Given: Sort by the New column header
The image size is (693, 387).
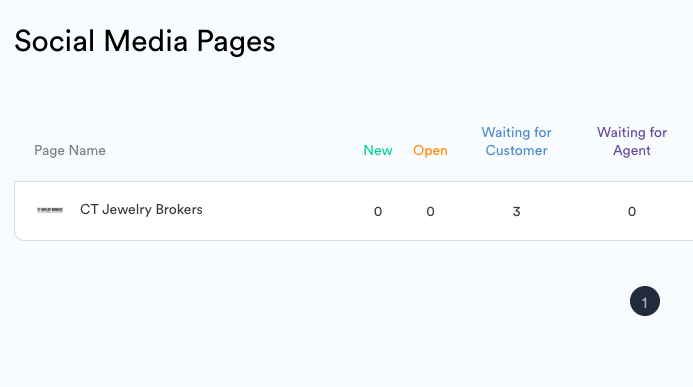Looking at the screenshot, I should [x=378, y=150].
